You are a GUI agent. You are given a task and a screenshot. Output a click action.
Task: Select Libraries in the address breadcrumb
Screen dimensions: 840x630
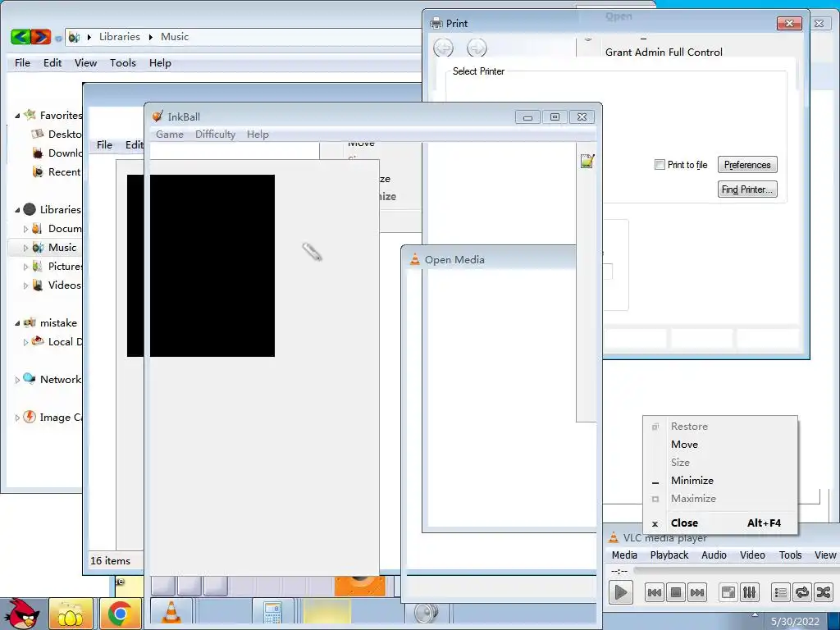pyautogui.click(x=120, y=36)
